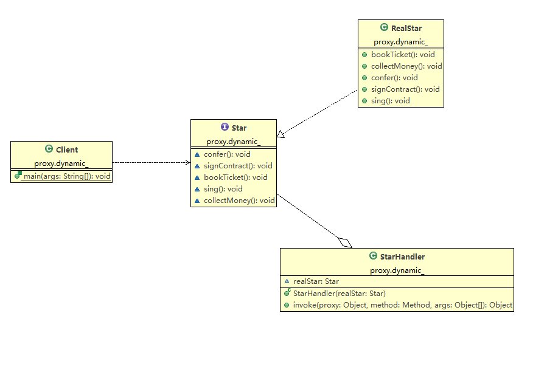Select collectMoney(): void in Star interface

coord(239,201)
